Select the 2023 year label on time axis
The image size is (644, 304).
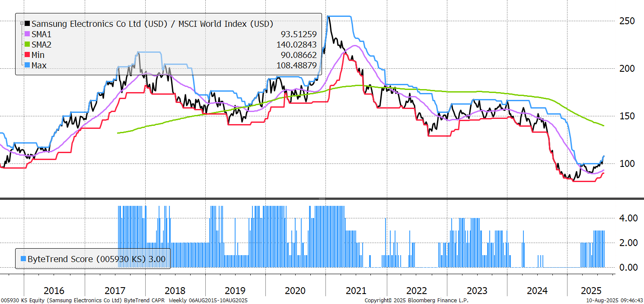click(477, 291)
